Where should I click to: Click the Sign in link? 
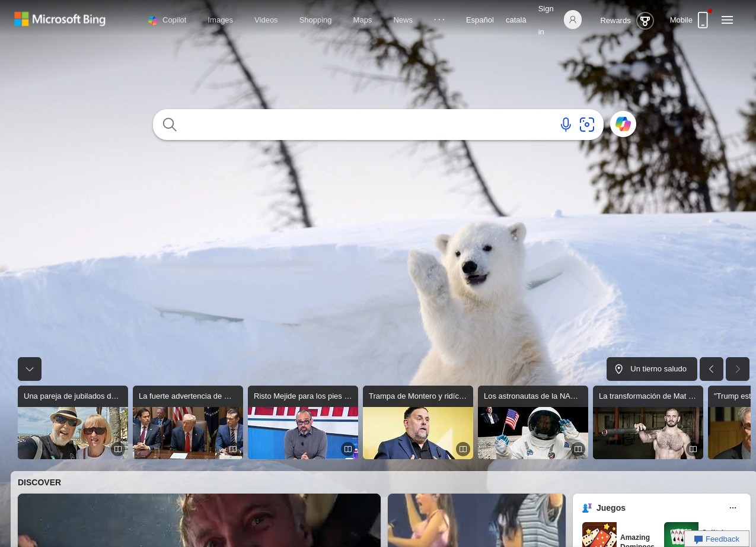pyautogui.click(x=545, y=20)
